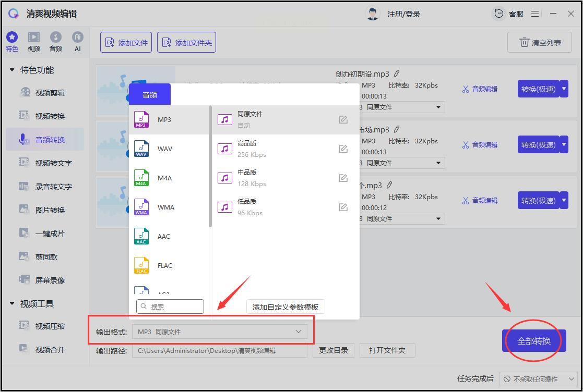The image size is (583, 392).
Task: Select 音频转换 in the sidebar
Action: tap(44, 140)
